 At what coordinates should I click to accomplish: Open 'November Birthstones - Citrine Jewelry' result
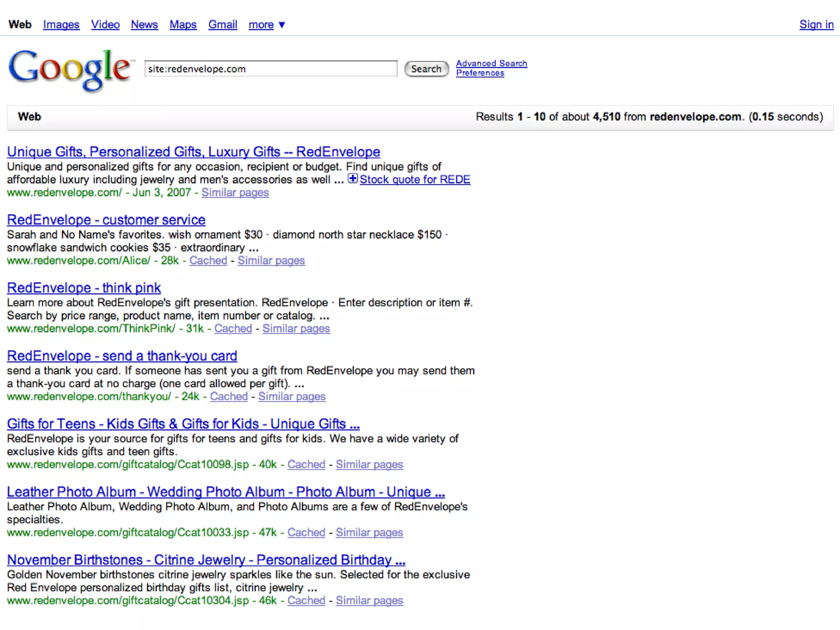point(206,560)
